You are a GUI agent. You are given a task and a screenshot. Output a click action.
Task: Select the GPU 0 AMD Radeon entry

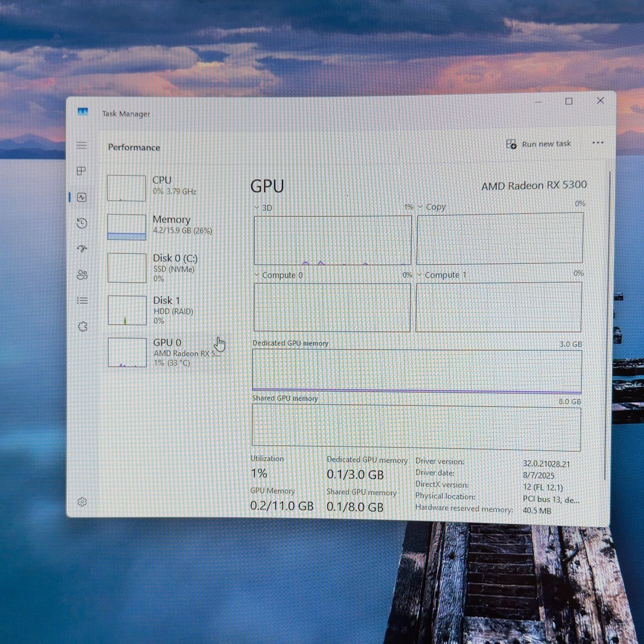pyautogui.click(x=164, y=353)
